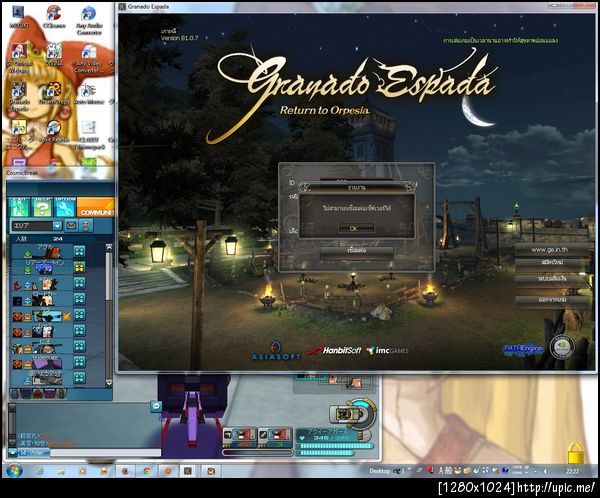Viewport: 600px width, 498px height.
Task: Click the Desktop toolbar label in taskbar
Action: (379, 471)
